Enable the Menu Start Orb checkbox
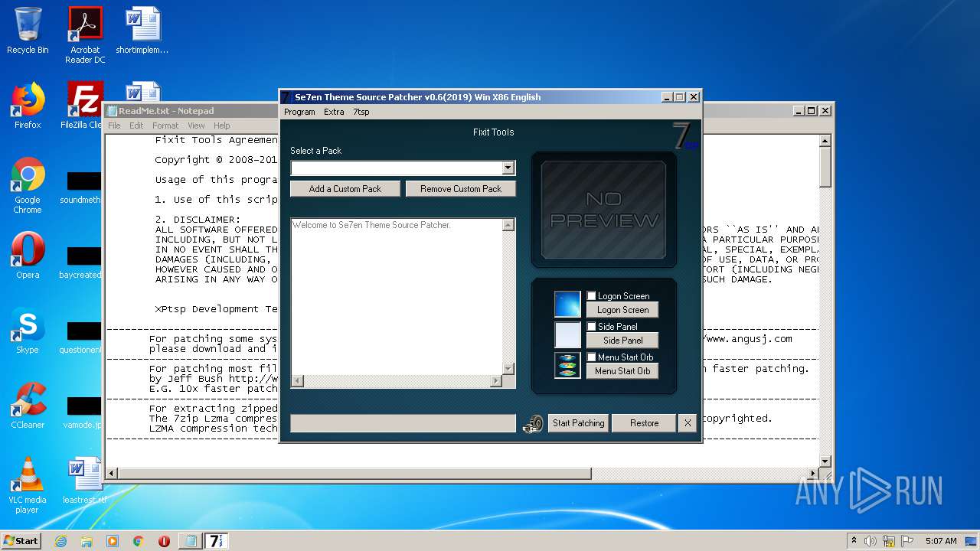The image size is (980, 551). [x=591, y=357]
